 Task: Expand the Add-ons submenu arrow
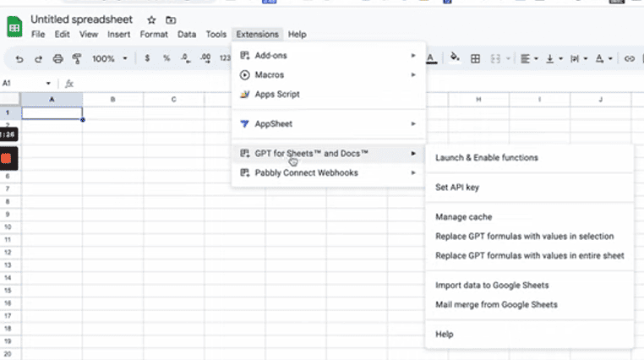pos(413,56)
